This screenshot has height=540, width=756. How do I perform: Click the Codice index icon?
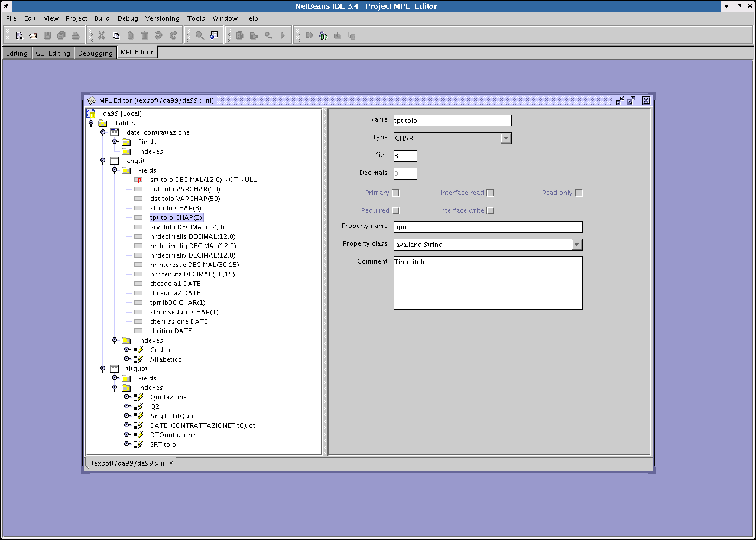pyautogui.click(x=139, y=350)
